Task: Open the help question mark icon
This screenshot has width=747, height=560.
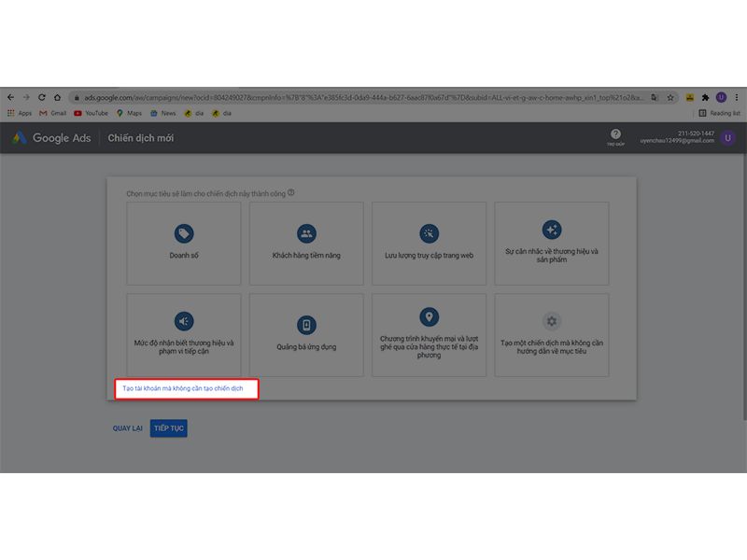Action: point(615,135)
